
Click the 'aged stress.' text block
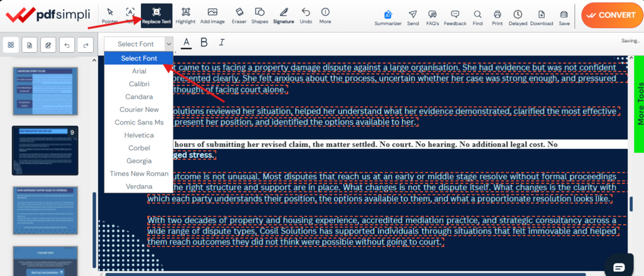pos(194,155)
